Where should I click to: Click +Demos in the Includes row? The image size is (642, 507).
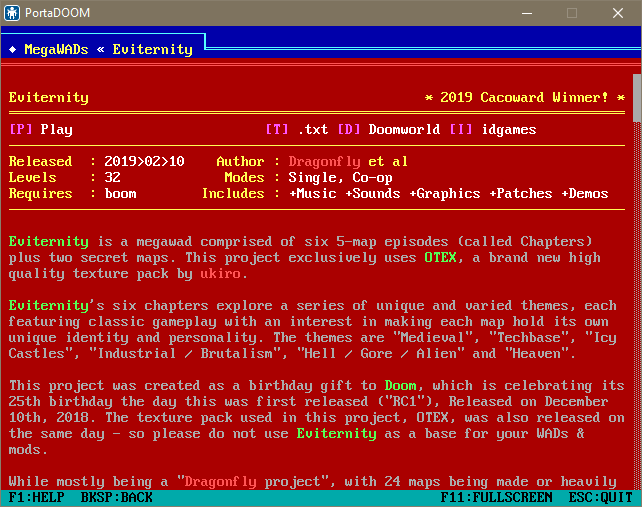point(585,193)
